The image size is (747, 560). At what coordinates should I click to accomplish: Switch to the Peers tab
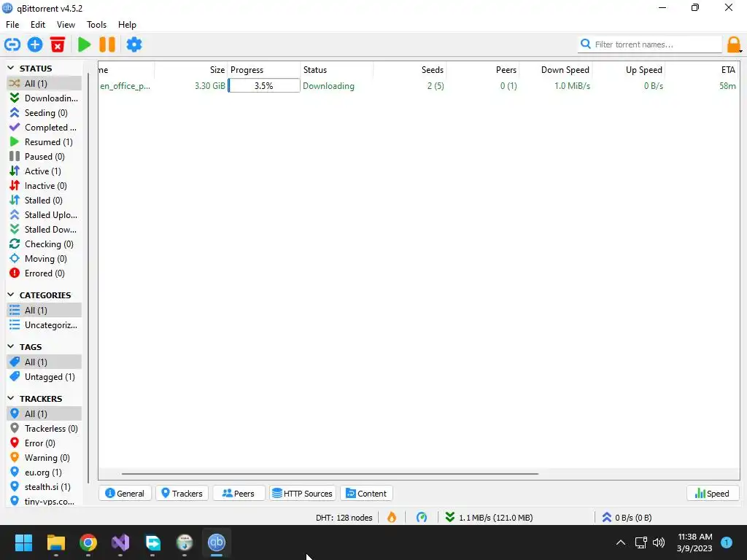pyautogui.click(x=239, y=494)
